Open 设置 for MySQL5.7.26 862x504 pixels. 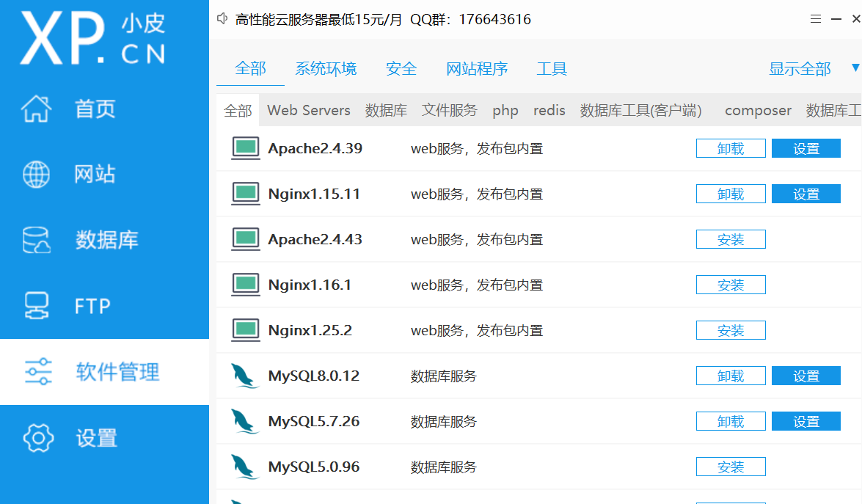tap(806, 422)
